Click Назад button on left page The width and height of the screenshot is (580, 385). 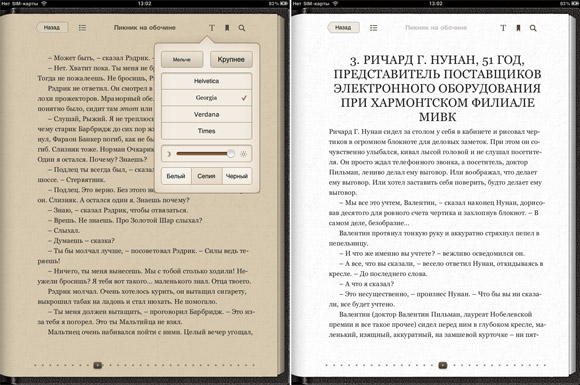(52, 27)
